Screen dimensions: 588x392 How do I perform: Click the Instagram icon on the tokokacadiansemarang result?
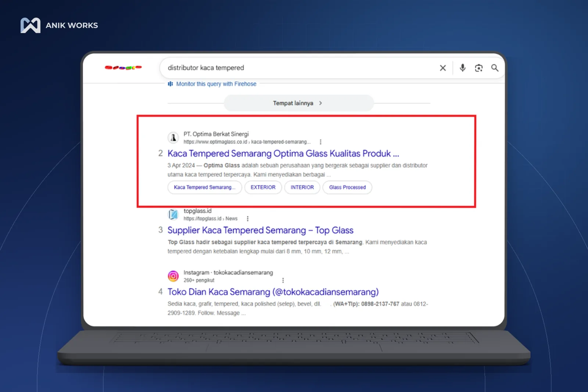[x=173, y=276]
